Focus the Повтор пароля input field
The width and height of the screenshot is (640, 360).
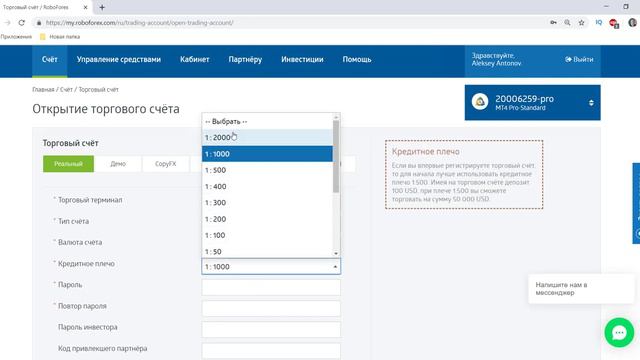[x=271, y=309]
